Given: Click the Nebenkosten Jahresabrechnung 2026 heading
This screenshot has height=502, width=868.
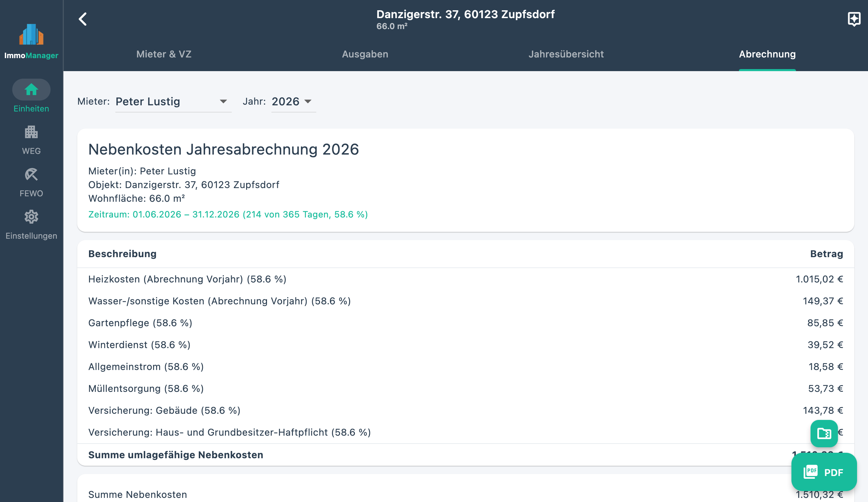Looking at the screenshot, I should (224, 150).
